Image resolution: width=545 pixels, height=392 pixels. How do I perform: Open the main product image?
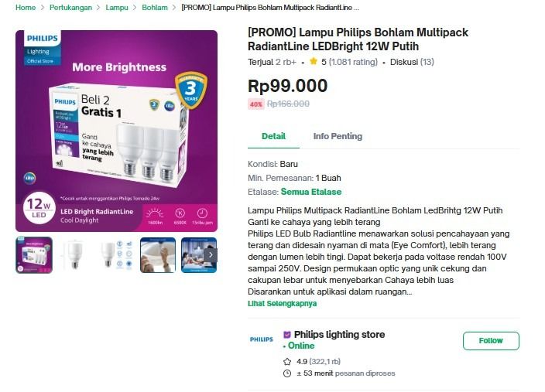pyautogui.click(x=116, y=130)
